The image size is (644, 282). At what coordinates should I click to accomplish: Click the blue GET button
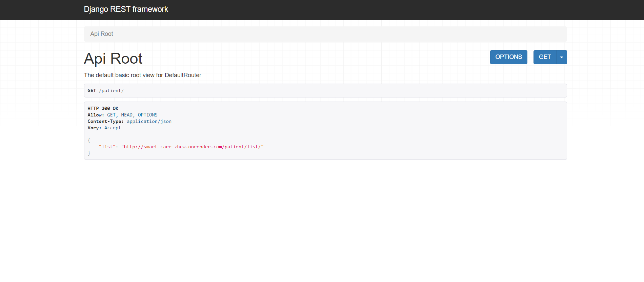[x=545, y=57]
